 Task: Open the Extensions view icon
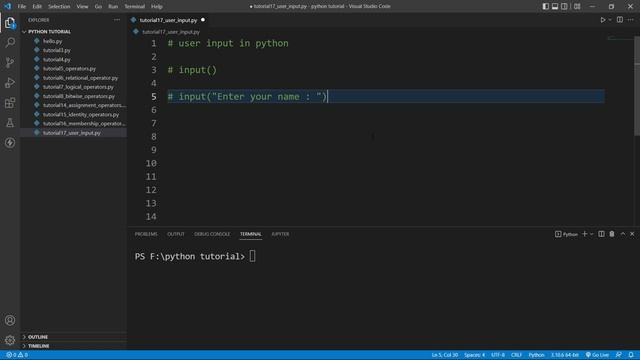pyautogui.click(x=10, y=102)
